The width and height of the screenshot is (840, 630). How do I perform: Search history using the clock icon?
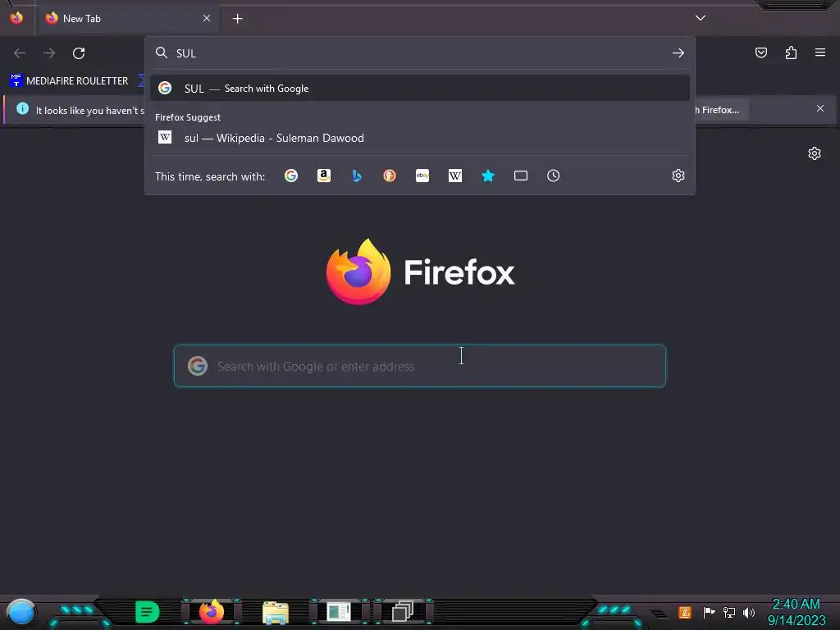pos(554,176)
